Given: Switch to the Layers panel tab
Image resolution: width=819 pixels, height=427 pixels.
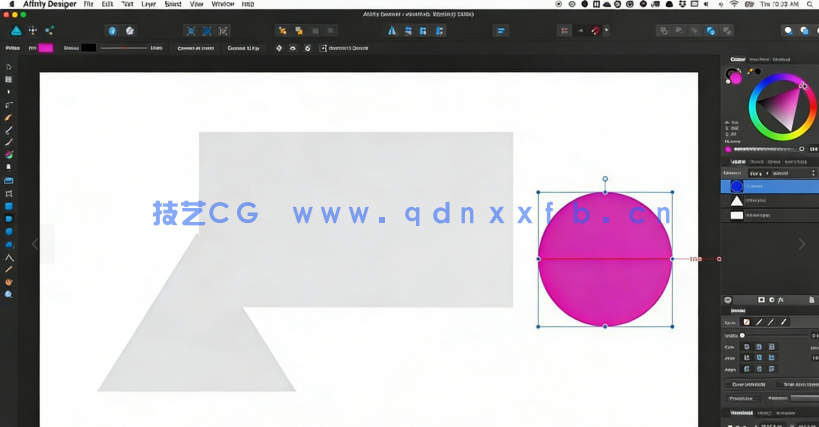Looking at the screenshot, I should pyautogui.click(x=738, y=162).
